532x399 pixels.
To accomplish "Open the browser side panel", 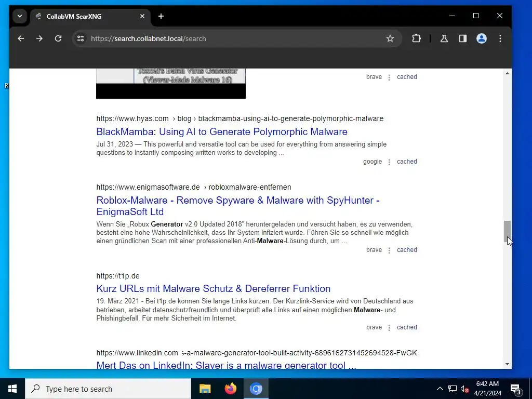I will point(463,38).
